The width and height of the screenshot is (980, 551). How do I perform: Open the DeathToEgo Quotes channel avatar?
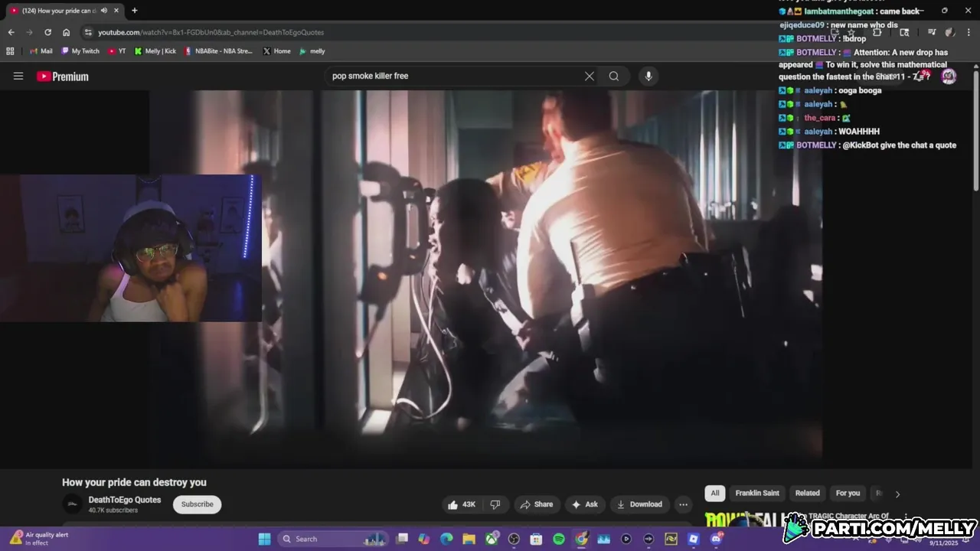(x=72, y=504)
